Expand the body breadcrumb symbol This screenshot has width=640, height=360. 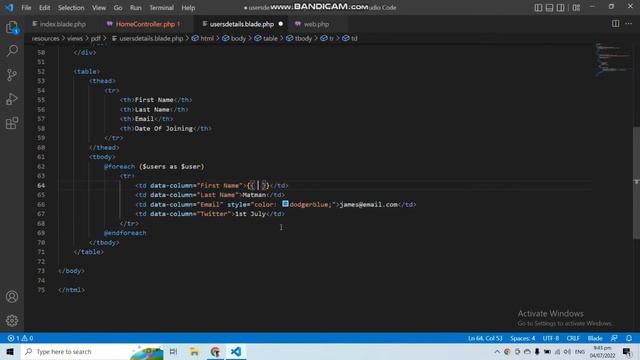[x=234, y=38]
